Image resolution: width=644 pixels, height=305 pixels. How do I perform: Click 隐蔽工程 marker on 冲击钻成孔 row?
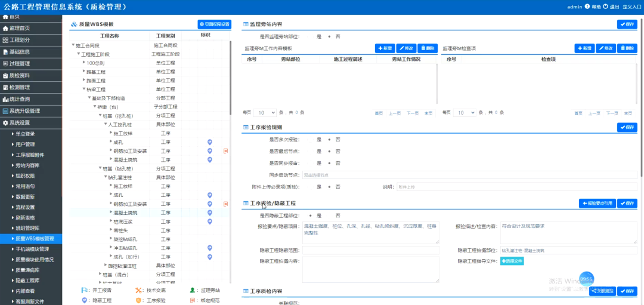tap(210, 248)
